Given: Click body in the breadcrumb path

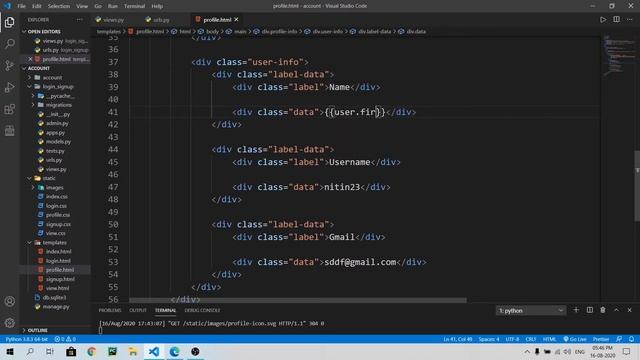Looking at the screenshot, I should click(212, 31).
